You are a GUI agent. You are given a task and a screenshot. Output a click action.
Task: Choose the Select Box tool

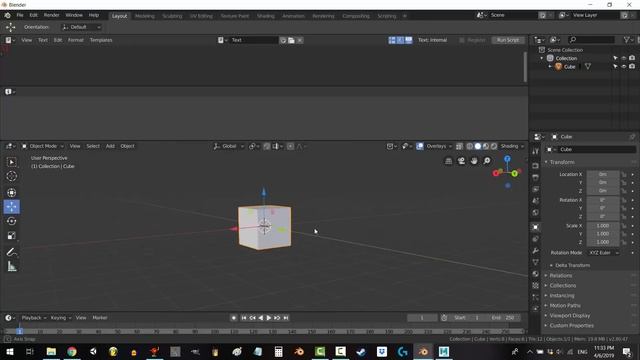(x=11, y=162)
